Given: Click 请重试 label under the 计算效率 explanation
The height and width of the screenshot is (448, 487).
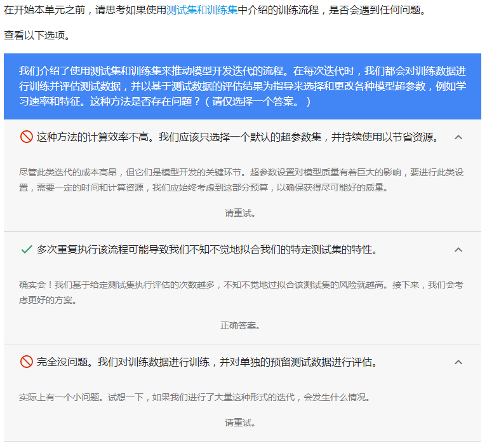Looking at the screenshot, I should coord(240,214).
